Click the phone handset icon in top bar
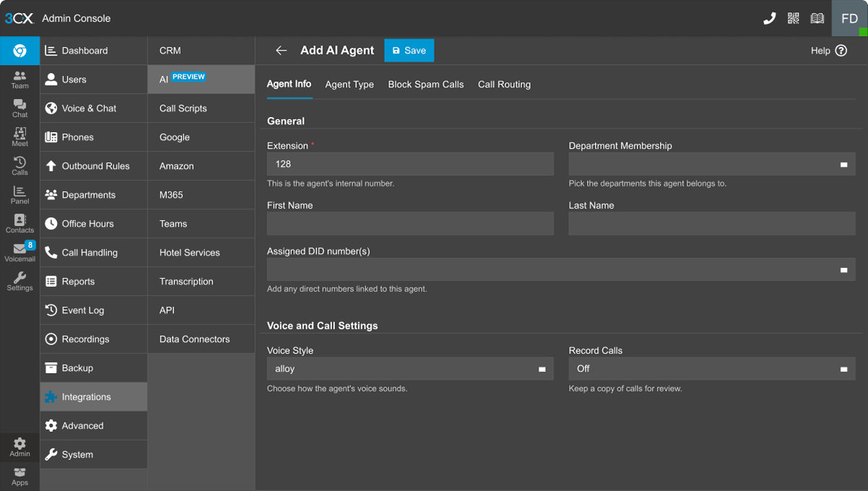 769,17
